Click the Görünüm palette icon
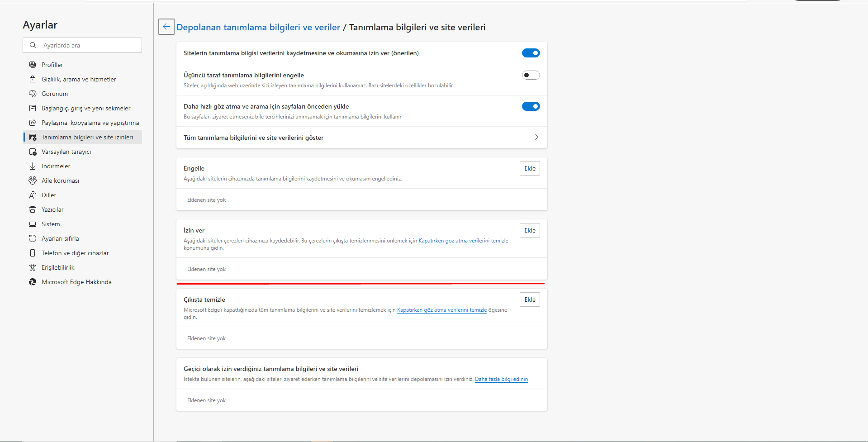868x442 pixels. coord(33,94)
